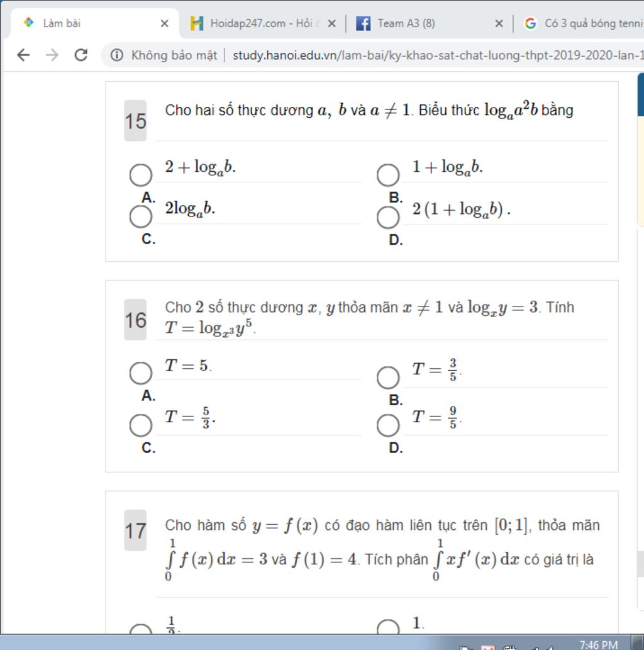This screenshot has height=650, width=644.
Task: Switch to the 'Làm bài' tab
Action: 96,23
